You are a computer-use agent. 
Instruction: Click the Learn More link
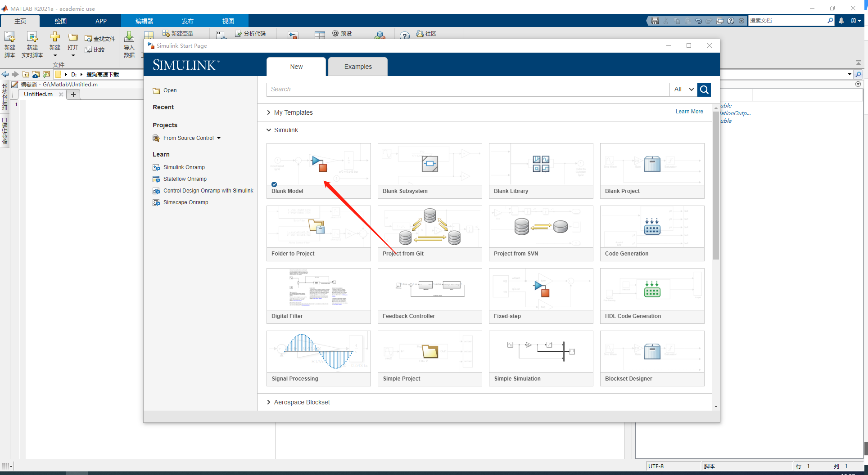click(689, 112)
